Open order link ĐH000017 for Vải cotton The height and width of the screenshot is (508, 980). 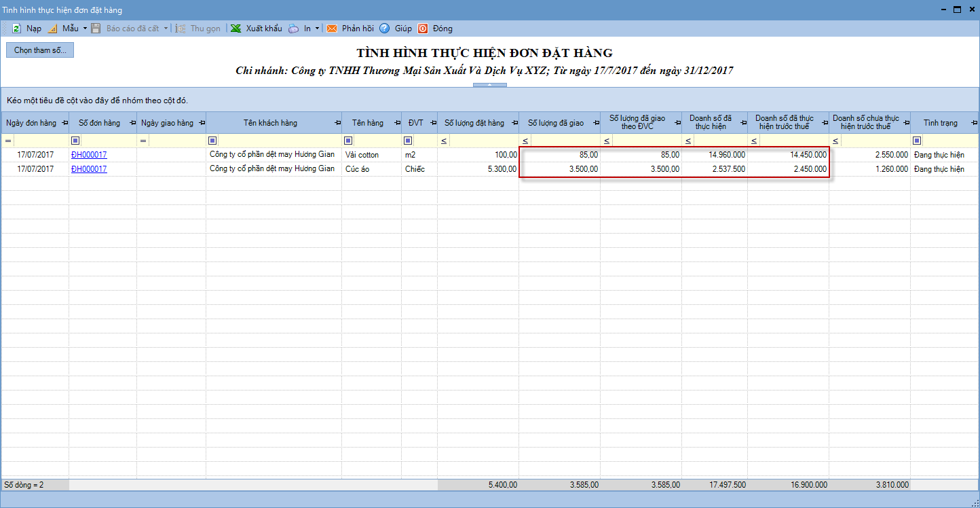(89, 155)
